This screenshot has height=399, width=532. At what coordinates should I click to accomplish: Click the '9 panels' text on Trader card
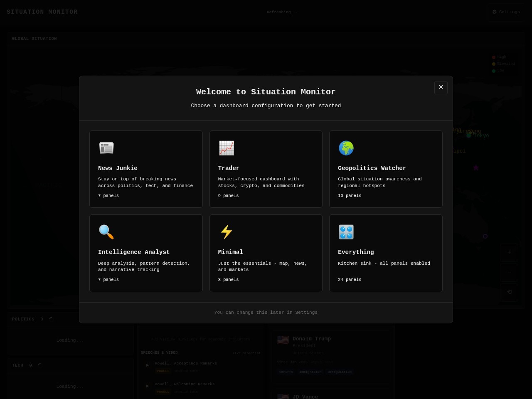(229, 196)
